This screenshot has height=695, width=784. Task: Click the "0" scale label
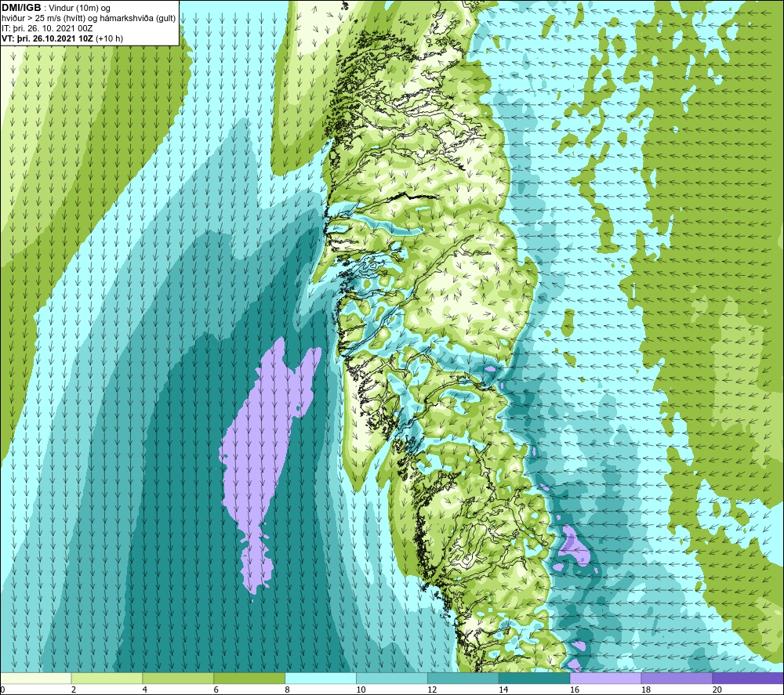point(2,690)
